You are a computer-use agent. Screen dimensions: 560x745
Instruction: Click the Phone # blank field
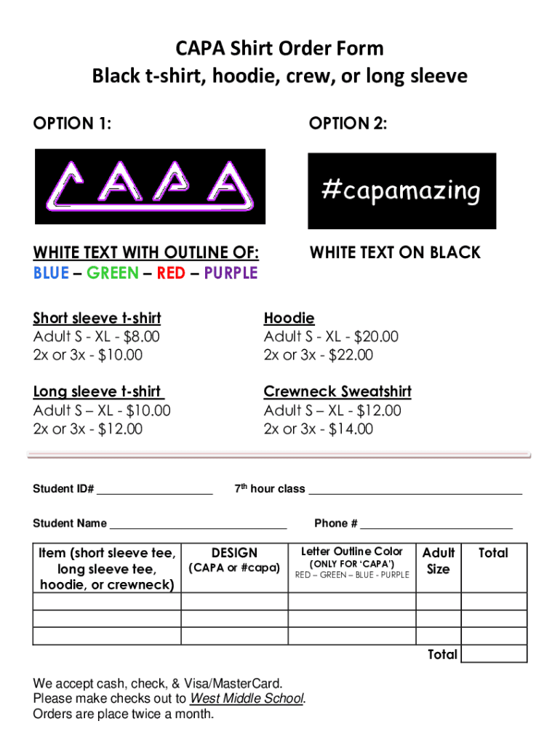436,524
